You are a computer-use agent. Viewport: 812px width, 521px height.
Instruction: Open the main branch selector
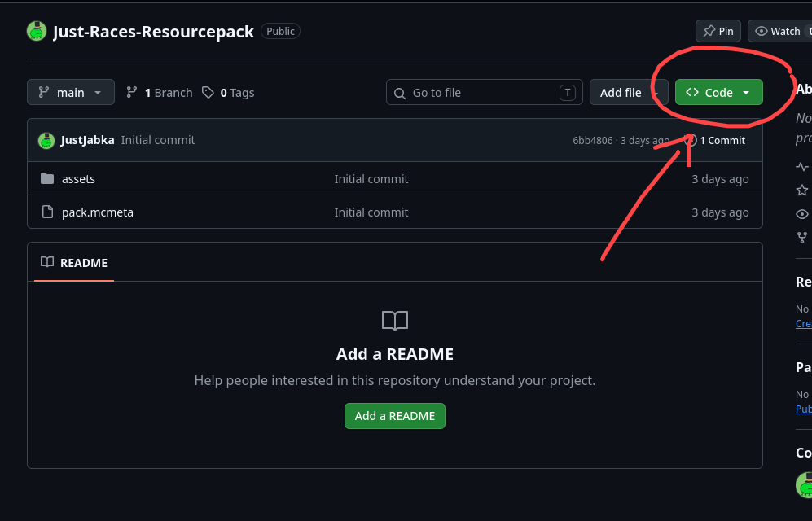click(70, 92)
